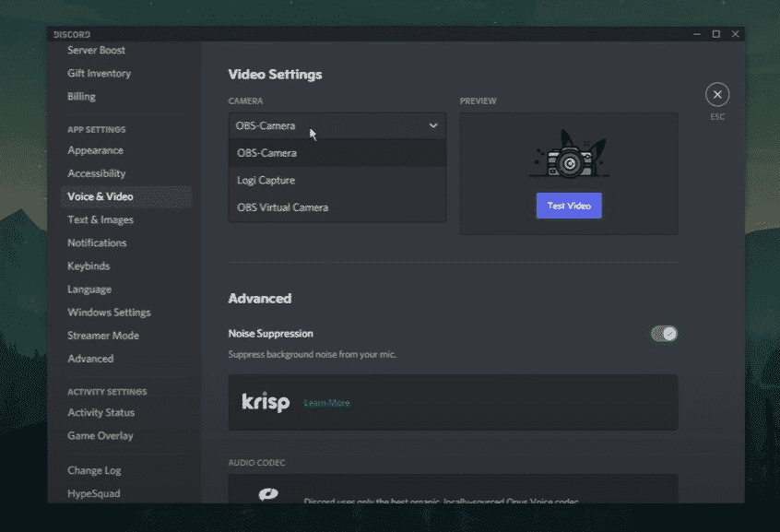This screenshot has height=532, width=780.
Task: Open Billing settings
Action: pos(80,95)
